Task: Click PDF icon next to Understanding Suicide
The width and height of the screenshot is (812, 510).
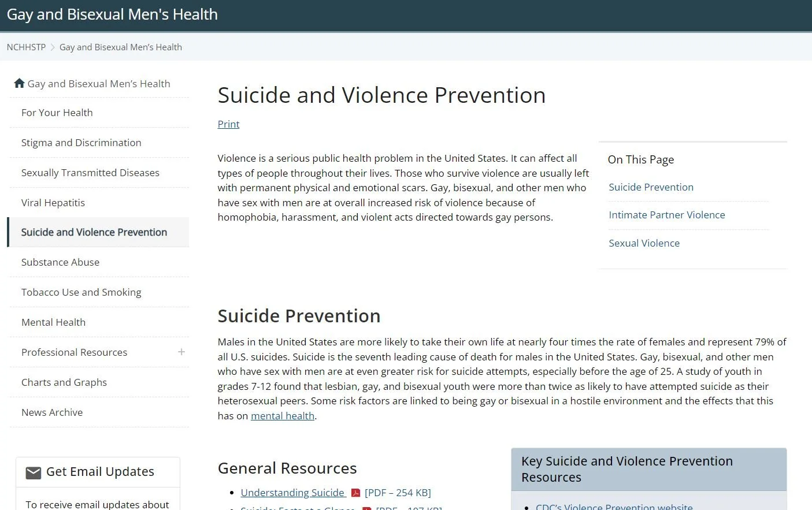Action: pos(356,493)
